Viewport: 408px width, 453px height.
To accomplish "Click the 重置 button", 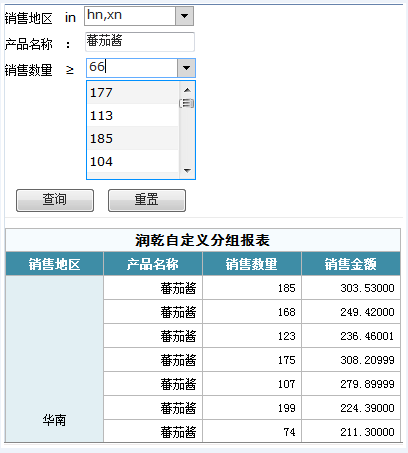I will [147, 200].
